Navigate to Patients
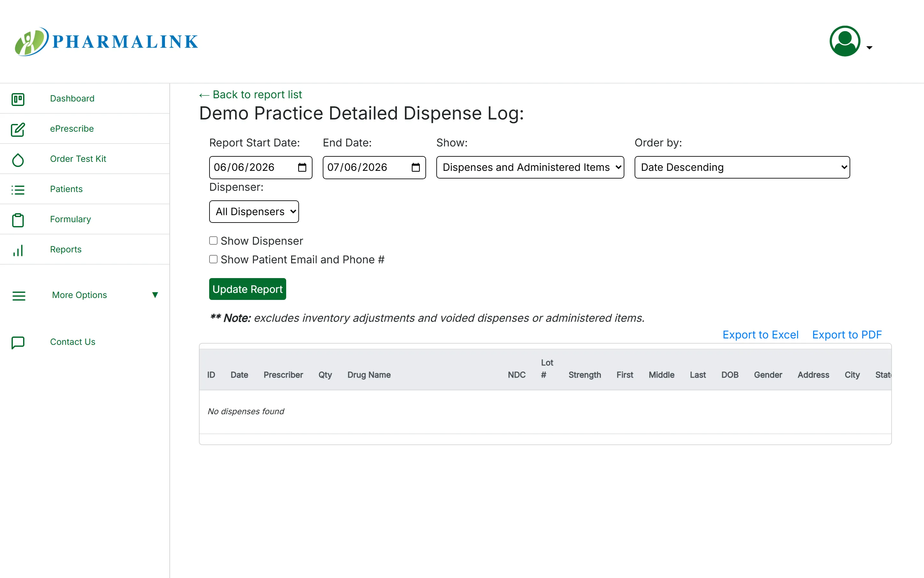924x578 pixels. pos(66,189)
